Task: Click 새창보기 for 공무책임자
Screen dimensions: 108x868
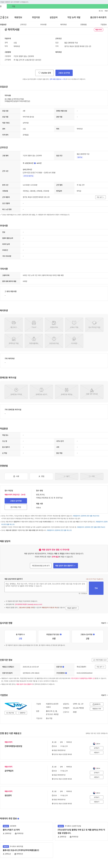Action: coord(97,777)
